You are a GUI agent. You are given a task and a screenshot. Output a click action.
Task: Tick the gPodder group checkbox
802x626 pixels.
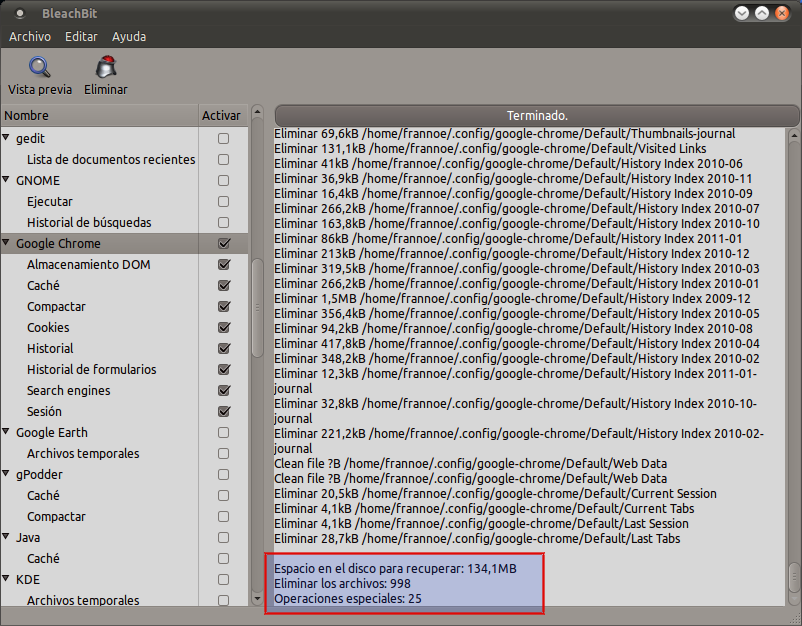point(224,475)
